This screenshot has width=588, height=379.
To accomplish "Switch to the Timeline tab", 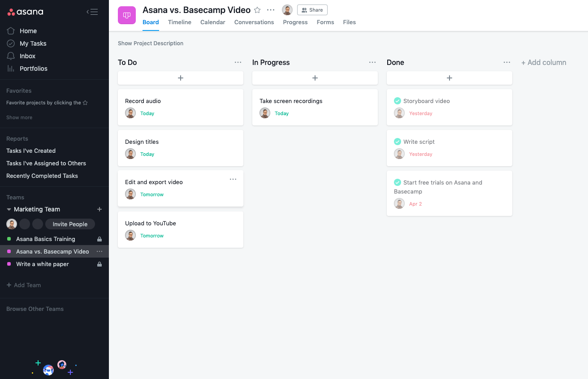I will tap(180, 22).
